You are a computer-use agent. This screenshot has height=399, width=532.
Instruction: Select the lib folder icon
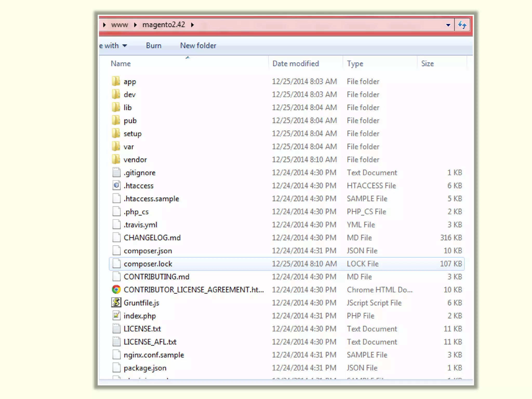[116, 107]
